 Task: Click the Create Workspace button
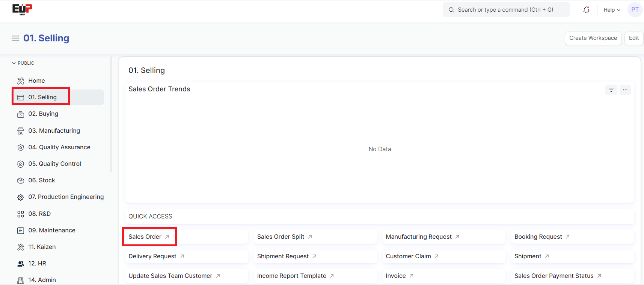pos(593,38)
